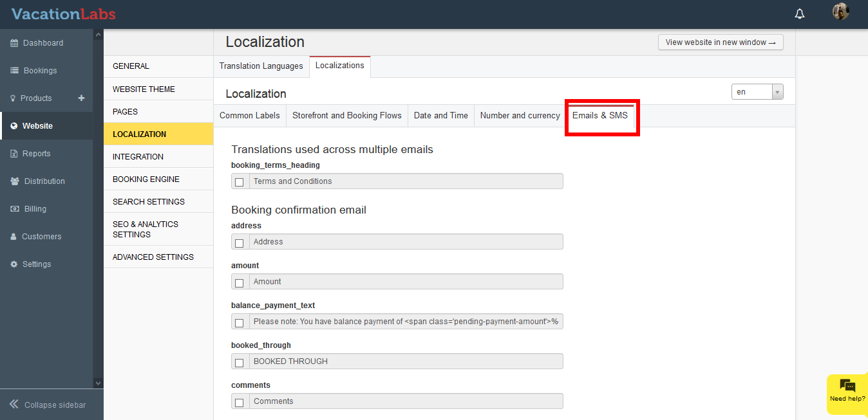
Task: Check the booked_through checkbox
Action: coord(240,362)
